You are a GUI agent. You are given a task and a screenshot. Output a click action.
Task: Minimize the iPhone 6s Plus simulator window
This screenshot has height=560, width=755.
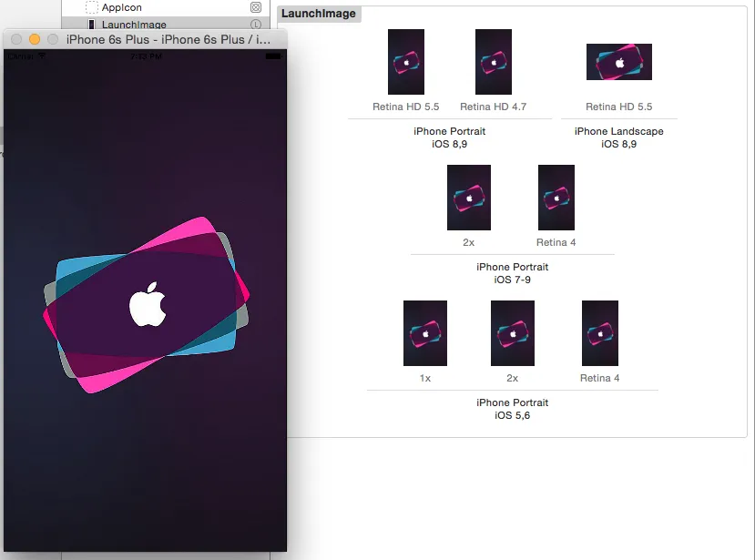35,39
